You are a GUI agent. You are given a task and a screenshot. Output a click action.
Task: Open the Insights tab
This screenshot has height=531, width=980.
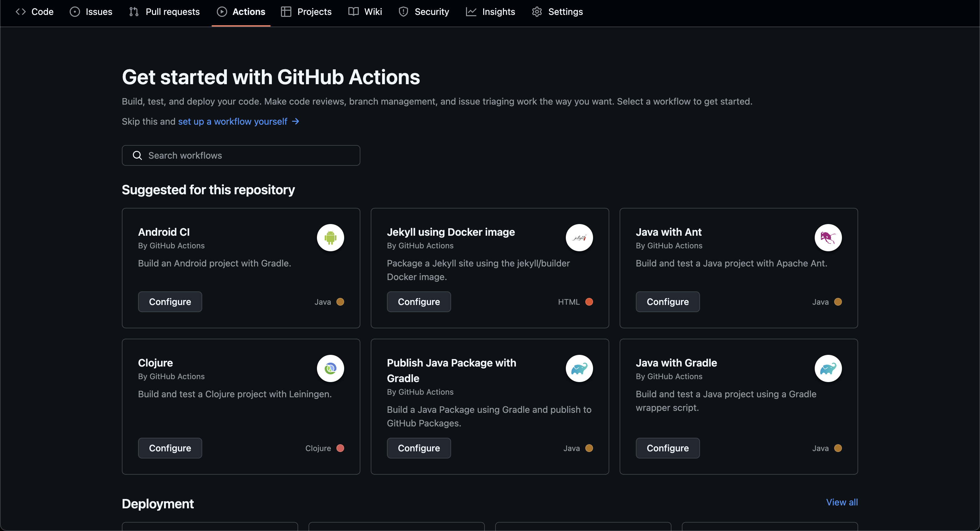click(491, 12)
